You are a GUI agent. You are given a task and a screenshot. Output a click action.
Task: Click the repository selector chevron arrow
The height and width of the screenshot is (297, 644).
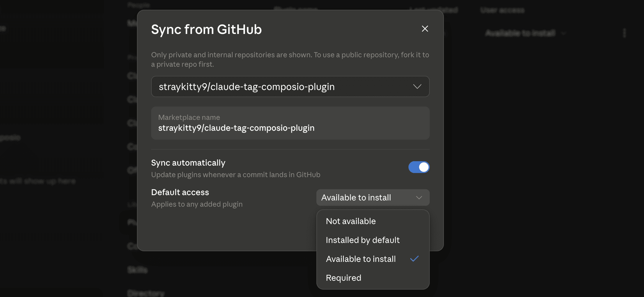pyautogui.click(x=417, y=87)
